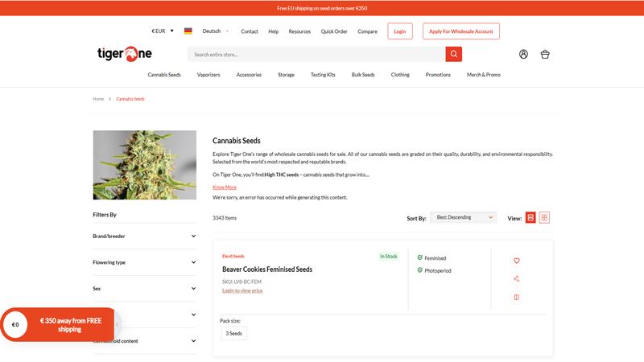Click the €0 cart total circle
The width and height of the screenshot is (644, 362).
pos(15,325)
